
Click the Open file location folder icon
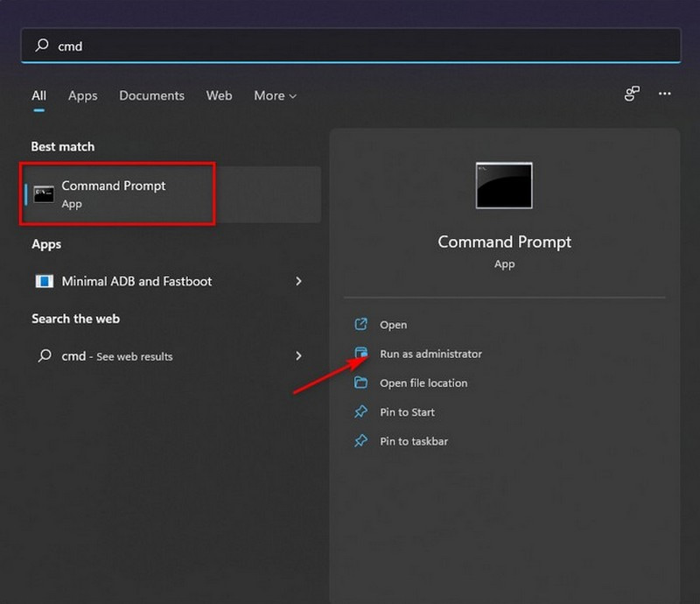click(360, 383)
